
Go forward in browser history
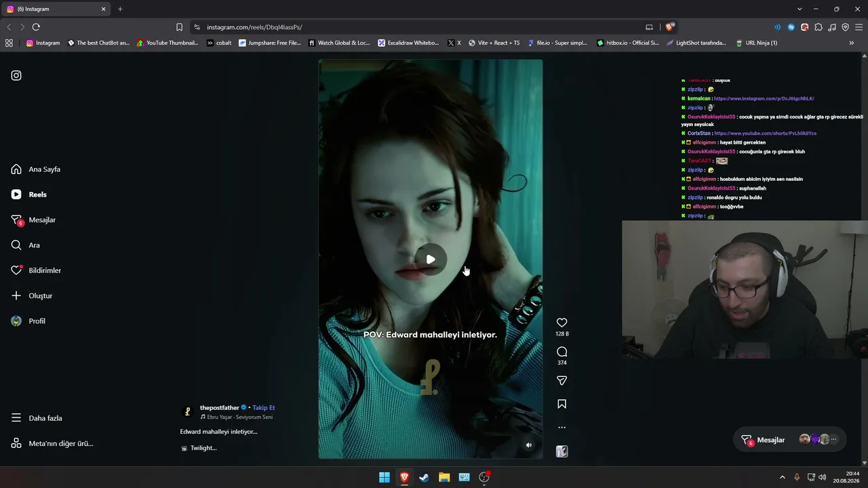[22, 27]
